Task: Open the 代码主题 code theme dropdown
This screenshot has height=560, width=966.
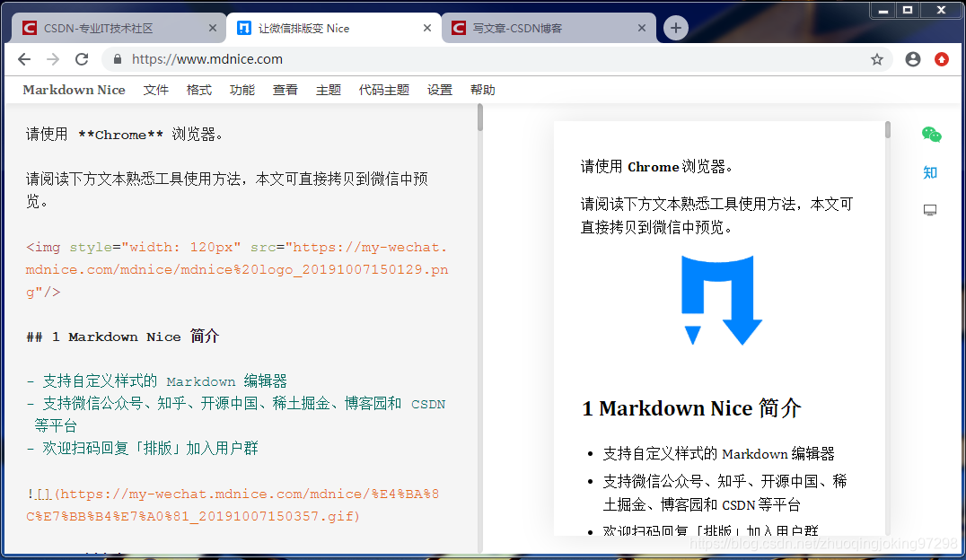Action: [384, 90]
